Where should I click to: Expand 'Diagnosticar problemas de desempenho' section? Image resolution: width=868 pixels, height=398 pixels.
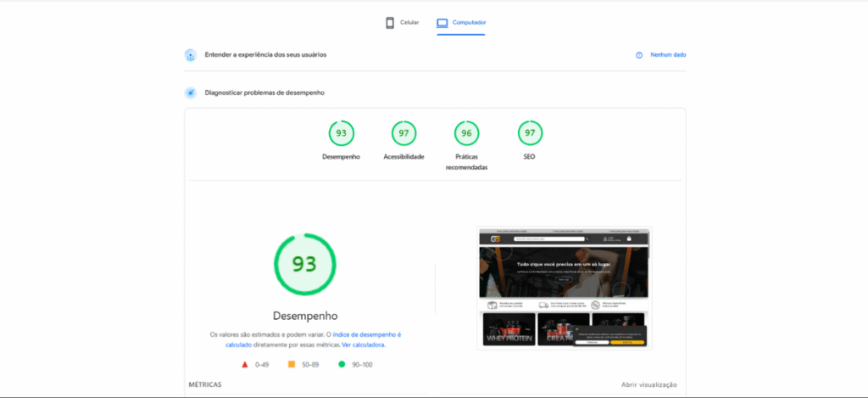coord(264,92)
